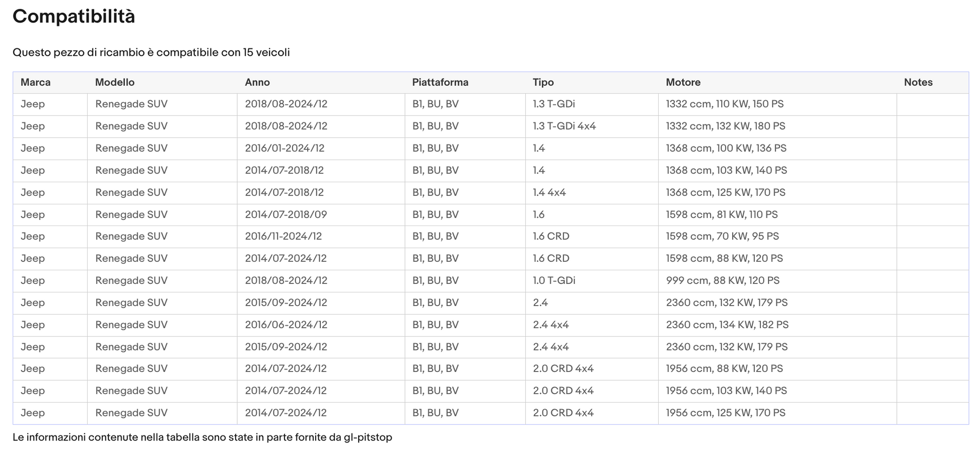Click the 2360 ccm, 134 KW engine cell
This screenshot has width=980, height=452.
click(x=727, y=325)
